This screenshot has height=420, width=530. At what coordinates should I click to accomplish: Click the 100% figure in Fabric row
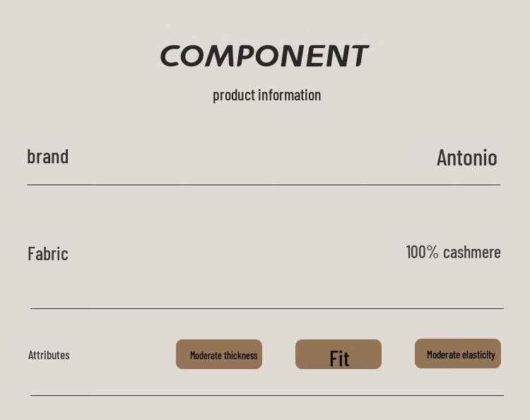[422, 252]
